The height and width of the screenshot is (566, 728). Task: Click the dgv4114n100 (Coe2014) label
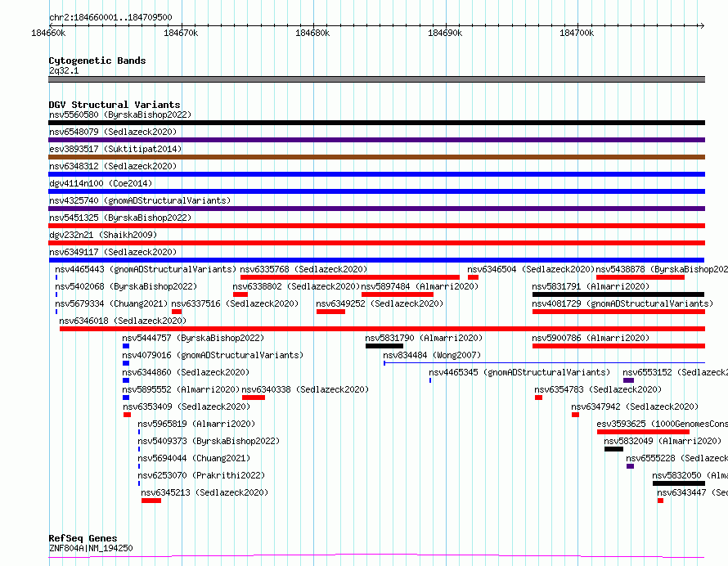click(101, 183)
